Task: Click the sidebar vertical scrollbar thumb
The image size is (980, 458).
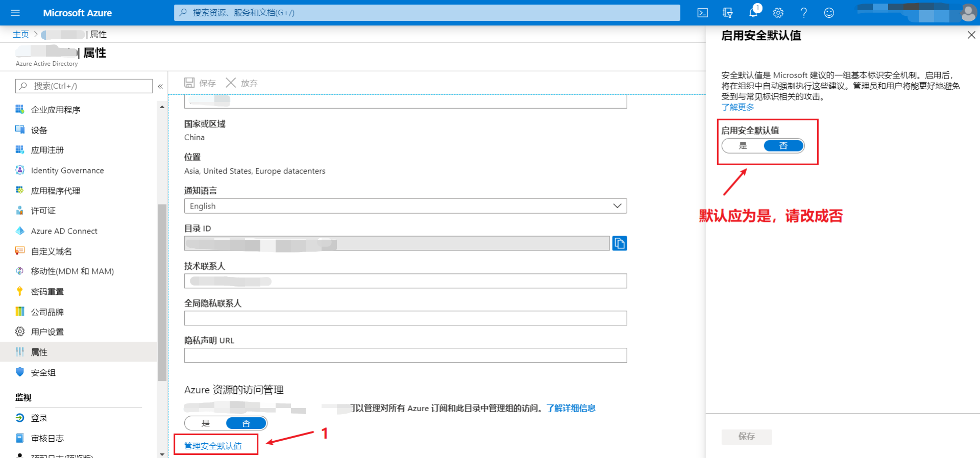Action: pos(162,293)
